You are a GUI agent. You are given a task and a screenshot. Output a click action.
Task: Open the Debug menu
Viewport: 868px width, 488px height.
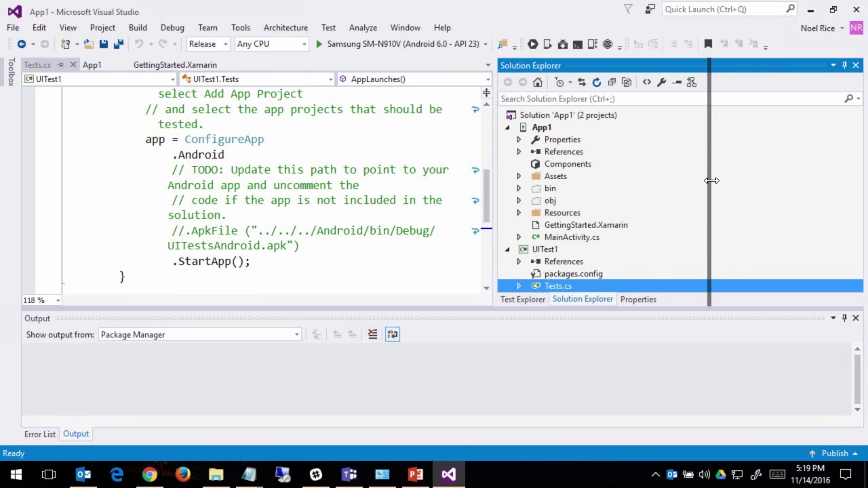point(172,28)
